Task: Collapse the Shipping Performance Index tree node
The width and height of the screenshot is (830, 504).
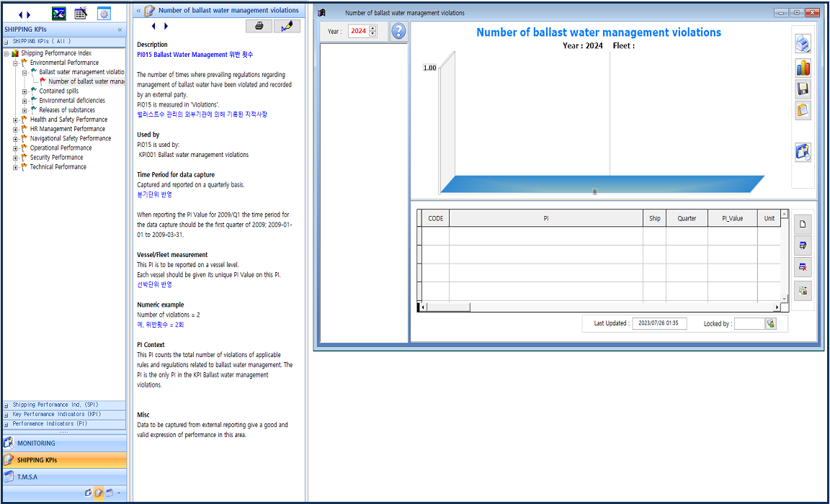Action: tap(6, 53)
